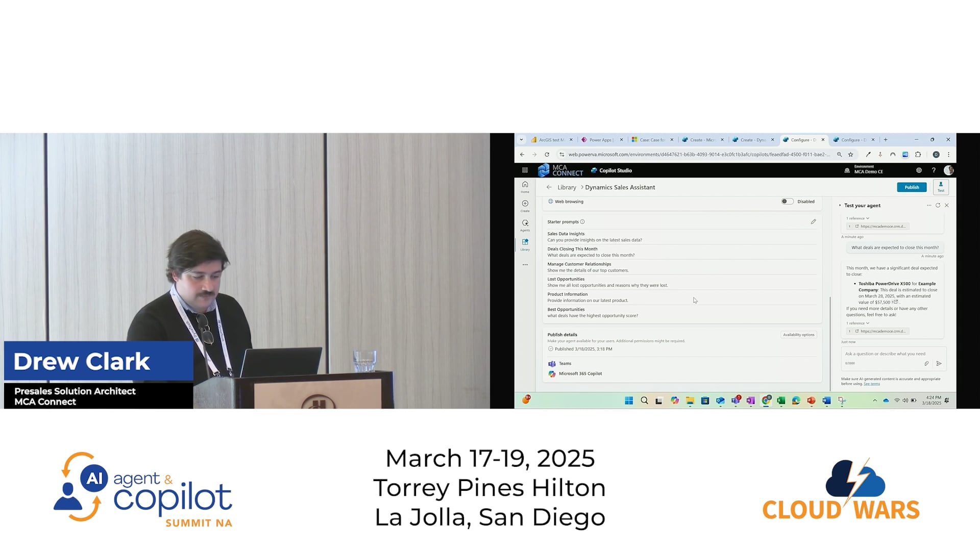Image resolution: width=980 pixels, height=551 pixels.
Task: Click the browser address bar URL
Action: coord(699,155)
